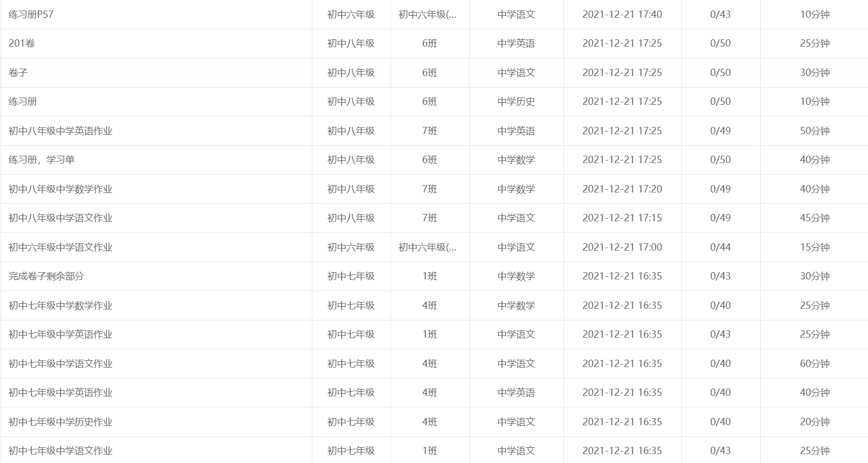Image resolution: width=868 pixels, height=463 pixels.
Task: Click the 初中八年级中学语文作业 title
Action: tap(60, 218)
